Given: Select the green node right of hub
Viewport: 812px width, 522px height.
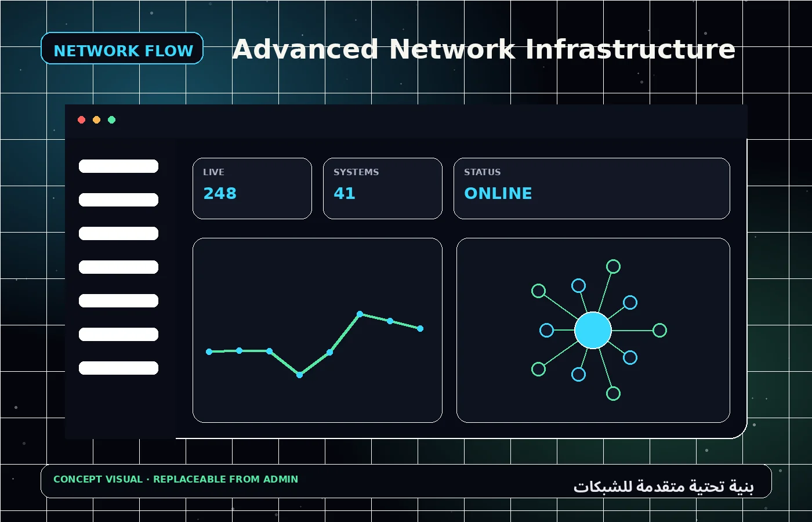Looking at the screenshot, I should click(x=660, y=331).
